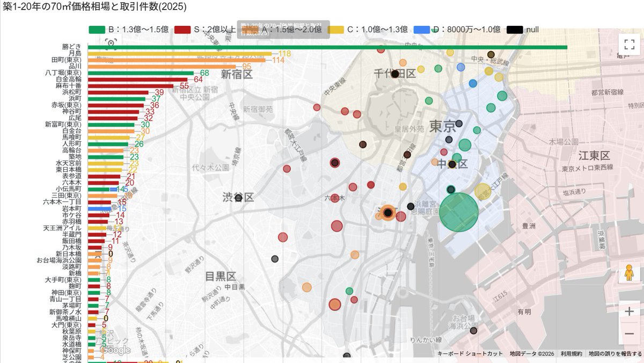
Task: Click the 目黒区 map label
Action: (x=221, y=277)
